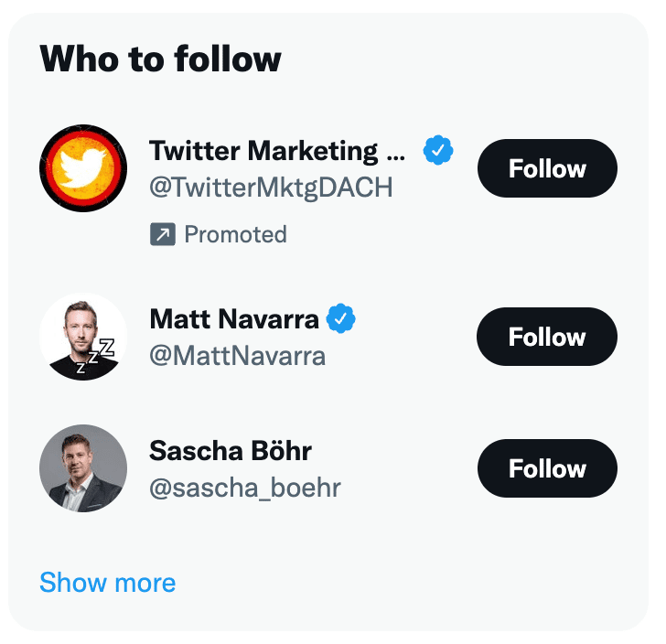Click the Who to follow heading
This screenshot has width=666, height=644.
(x=160, y=59)
